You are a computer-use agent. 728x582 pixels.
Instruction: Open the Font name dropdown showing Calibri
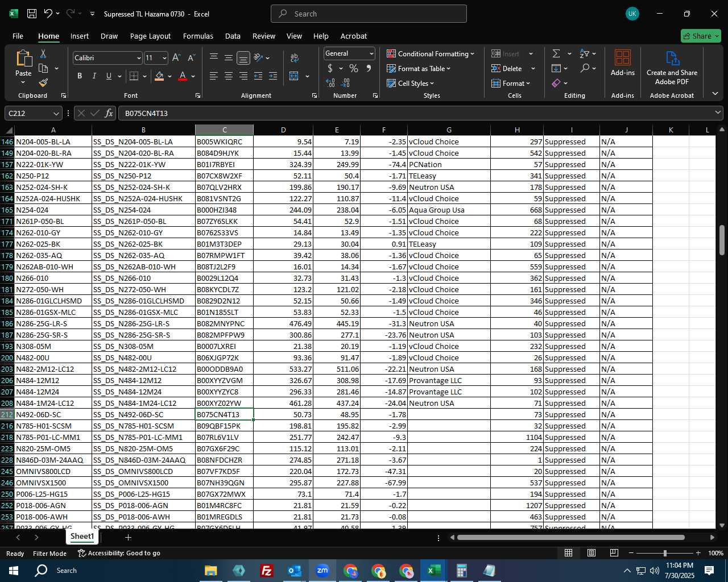coord(138,58)
